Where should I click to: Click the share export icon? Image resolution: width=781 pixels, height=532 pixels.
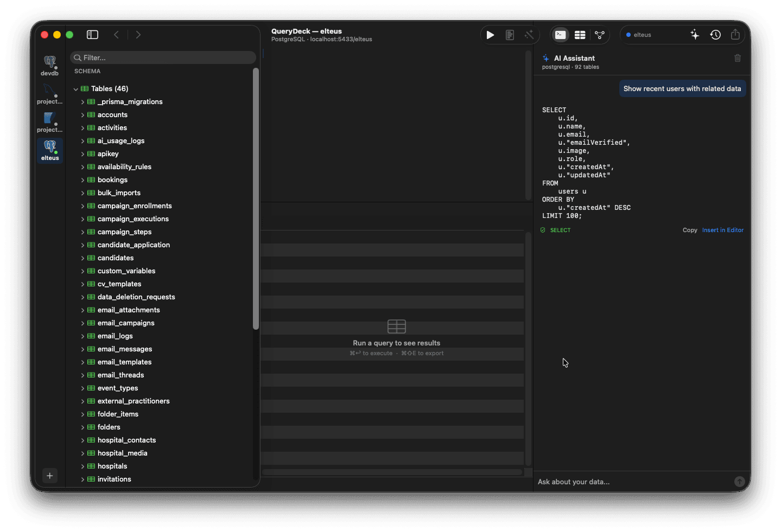(735, 34)
